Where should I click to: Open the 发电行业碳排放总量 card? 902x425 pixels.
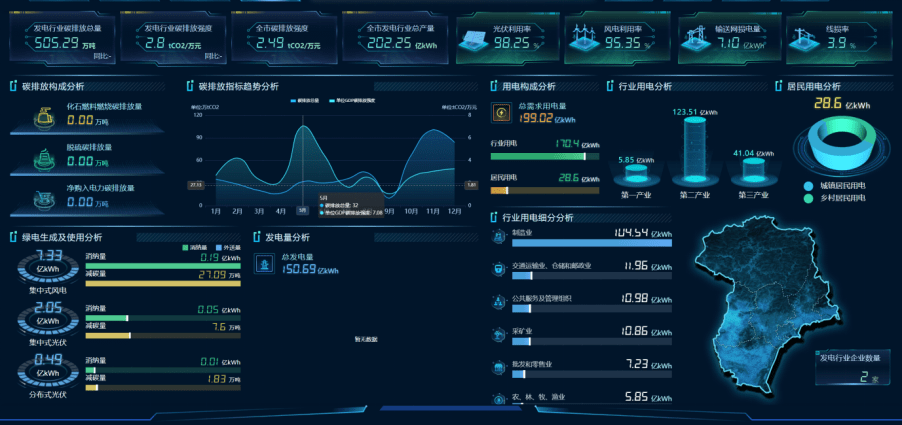click(x=62, y=37)
